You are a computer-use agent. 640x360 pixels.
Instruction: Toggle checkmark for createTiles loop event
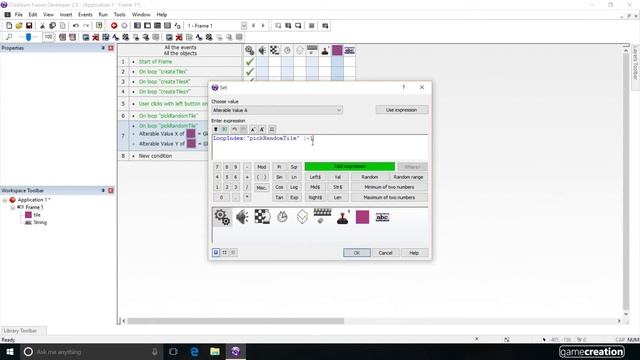click(x=249, y=72)
